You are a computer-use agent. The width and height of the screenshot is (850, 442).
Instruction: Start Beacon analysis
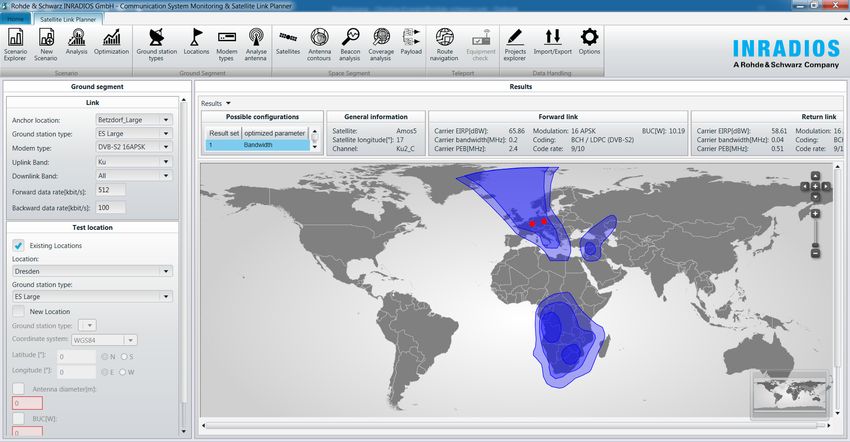[x=350, y=44]
